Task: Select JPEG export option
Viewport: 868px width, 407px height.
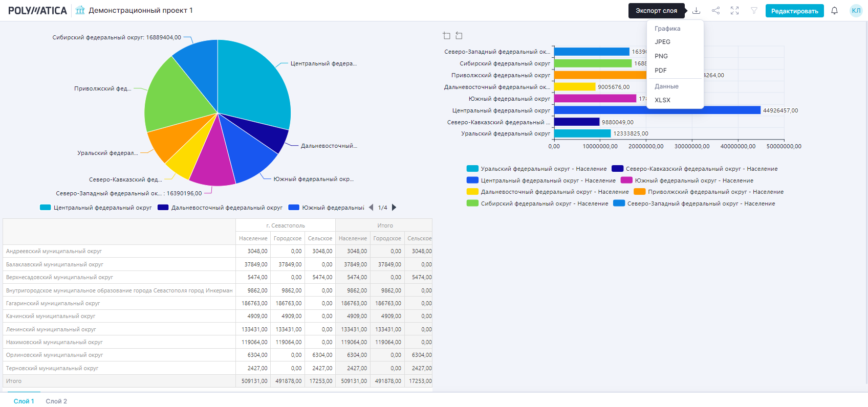Action: [662, 42]
